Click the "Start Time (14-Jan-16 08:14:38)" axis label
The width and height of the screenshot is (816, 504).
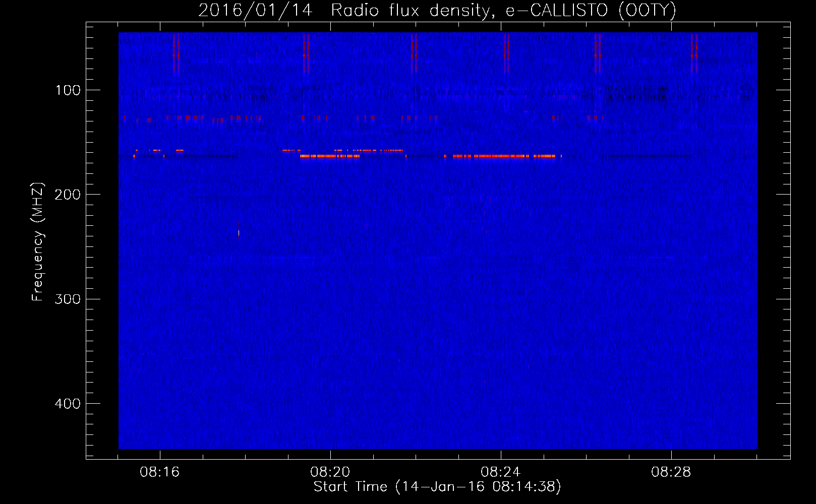coord(437,487)
